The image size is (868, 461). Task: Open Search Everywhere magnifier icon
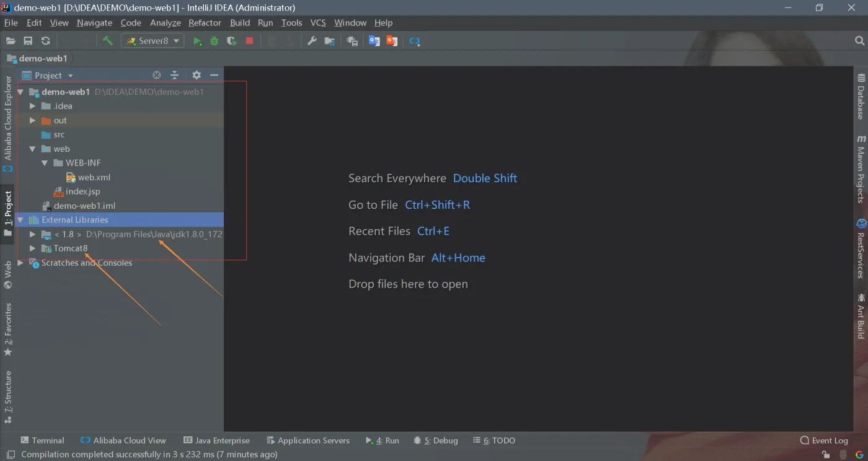859,41
